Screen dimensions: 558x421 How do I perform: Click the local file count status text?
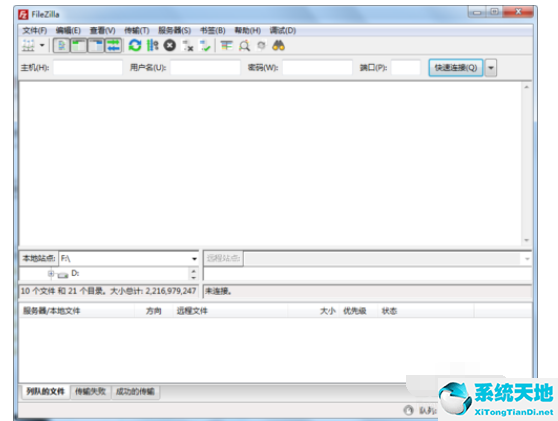coord(108,291)
